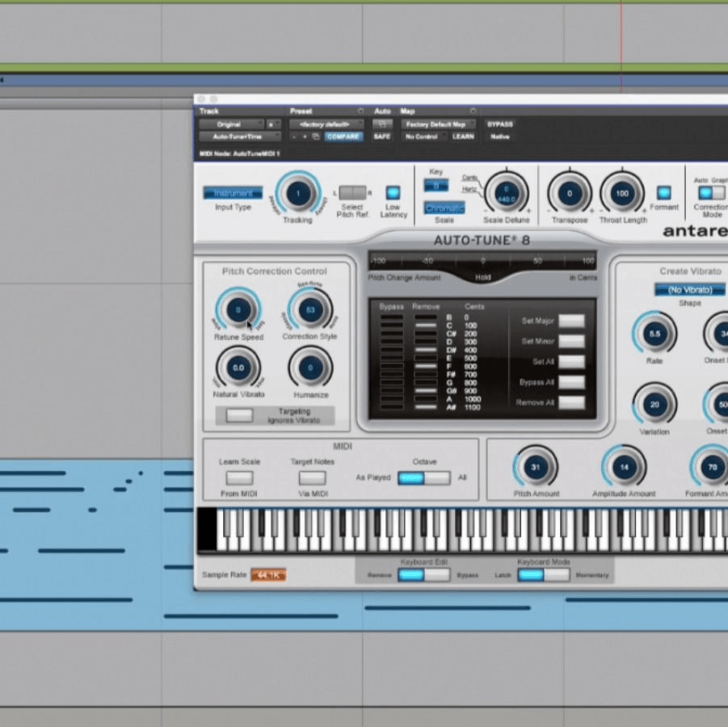Select the Chromatic scale option
The height and width of the screenshot is (727, 728).
click(x=444, y=207)
